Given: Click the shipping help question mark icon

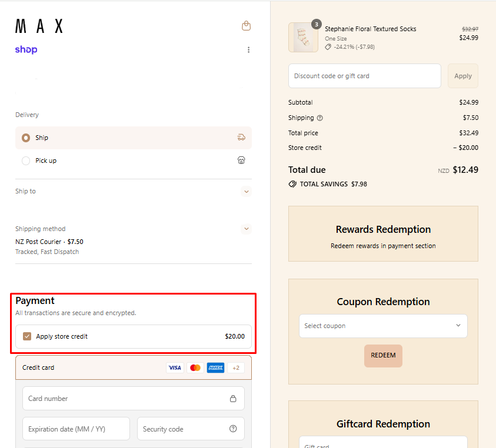Looking at the screenshot, I should tap(320, 118).
